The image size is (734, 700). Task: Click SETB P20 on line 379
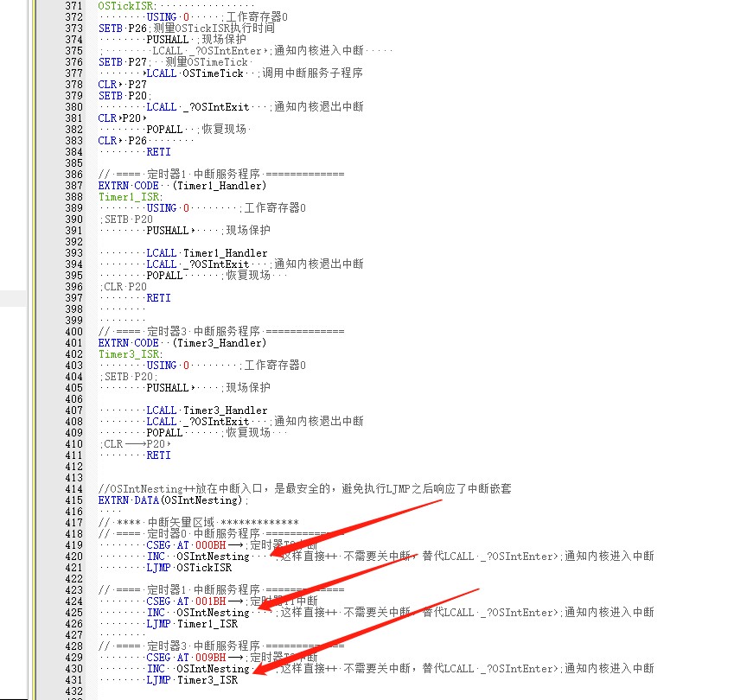coord(122,96)
